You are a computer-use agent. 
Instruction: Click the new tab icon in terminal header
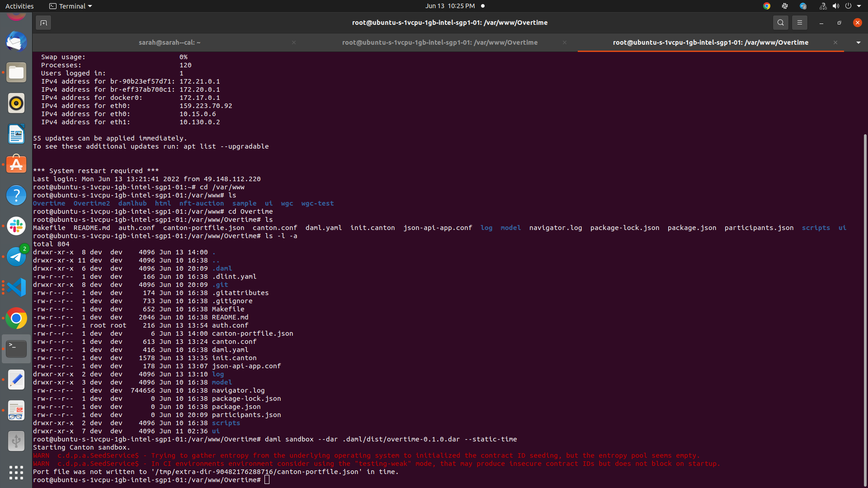tap(43, 23)
